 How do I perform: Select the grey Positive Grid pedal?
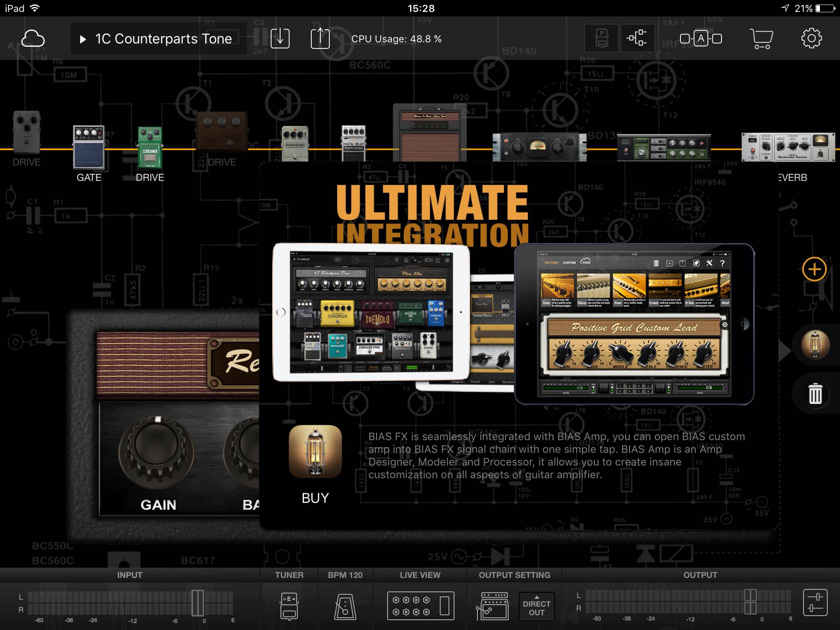point(295,144)
